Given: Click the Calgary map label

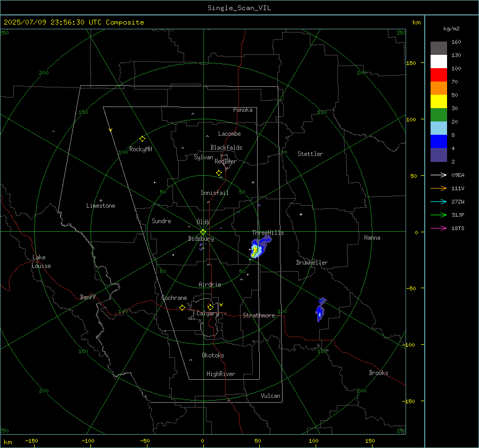Looking at the screenshot, I should tap(208, 313).
